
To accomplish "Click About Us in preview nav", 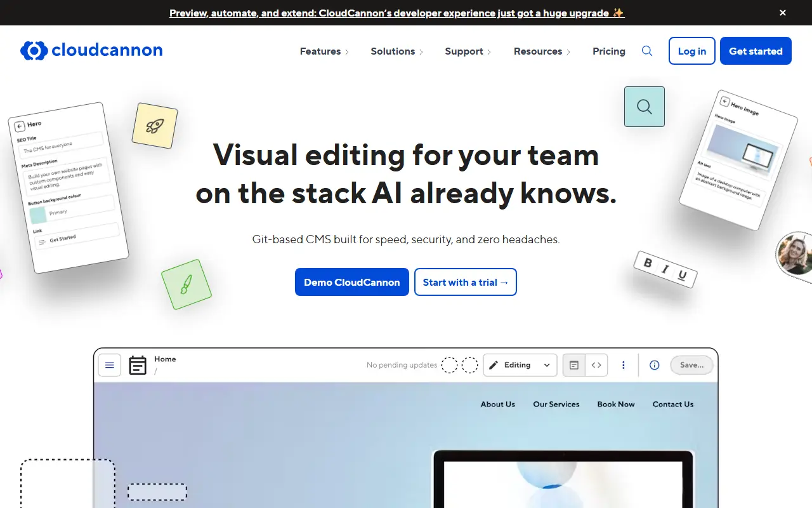I will (498, 404).
